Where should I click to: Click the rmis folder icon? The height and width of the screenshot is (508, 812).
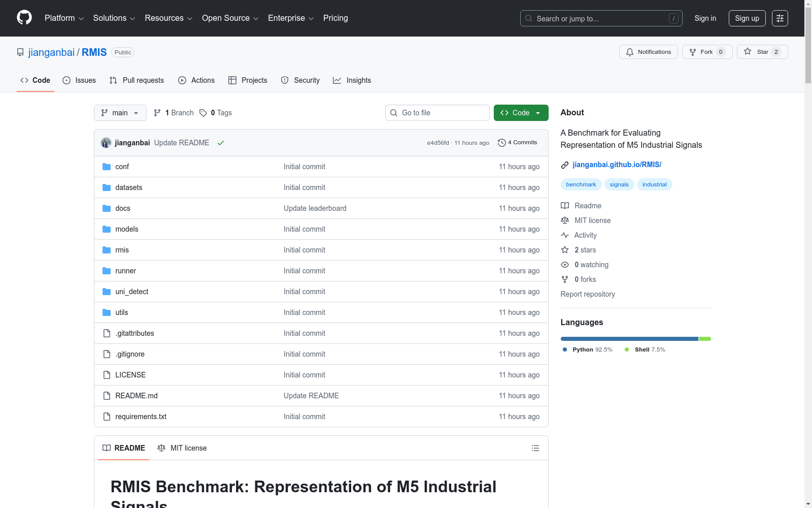point(107,250)
